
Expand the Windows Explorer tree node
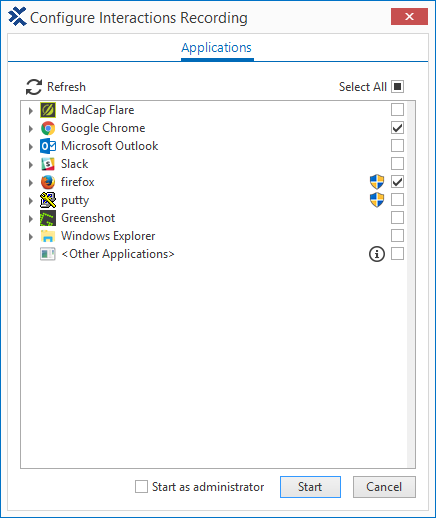coord(31,236)
